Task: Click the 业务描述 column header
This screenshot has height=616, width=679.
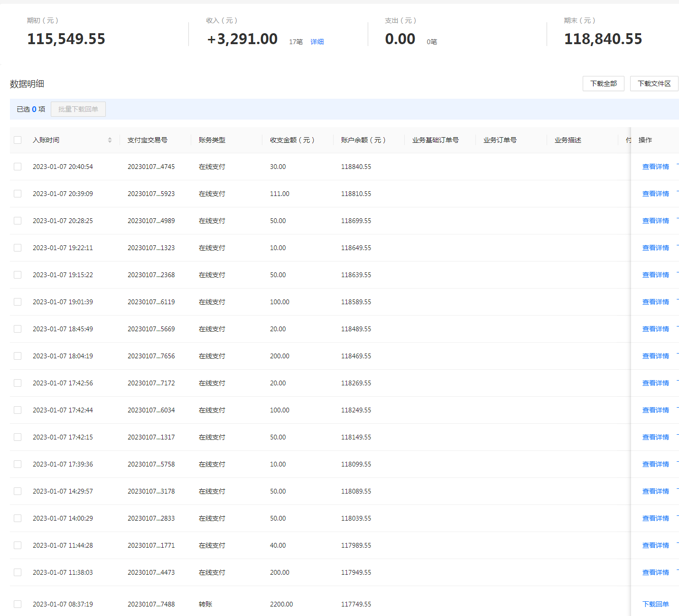Action: click(568, 140)
